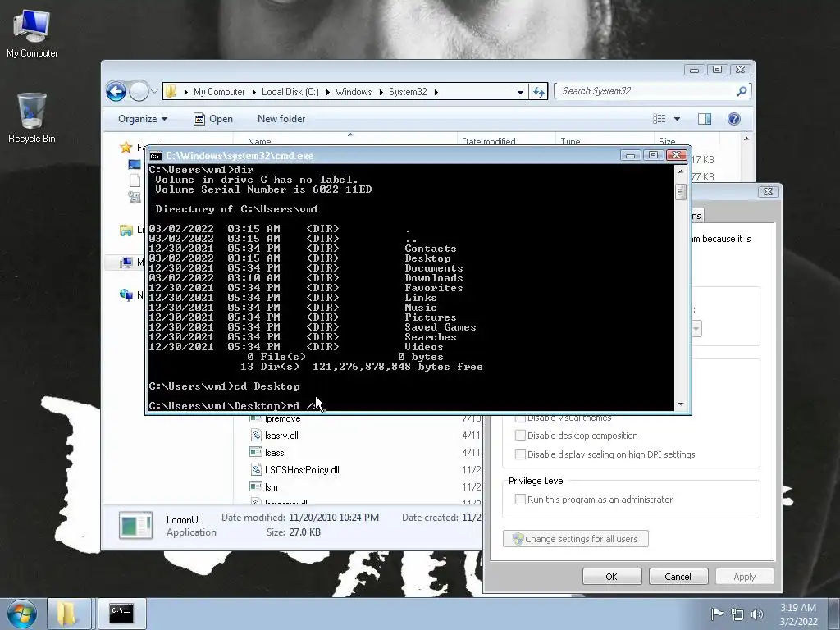Screen dimensions: 840x630
Task: Open the volume speaker tray icon
Action: click(x=756, y=614)
